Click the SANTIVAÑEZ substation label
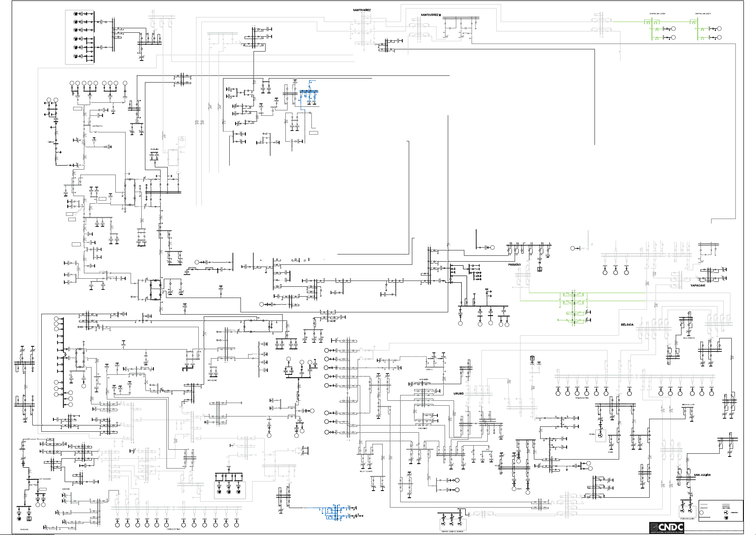The image size is (756, 535). click(x=362, y=10)
